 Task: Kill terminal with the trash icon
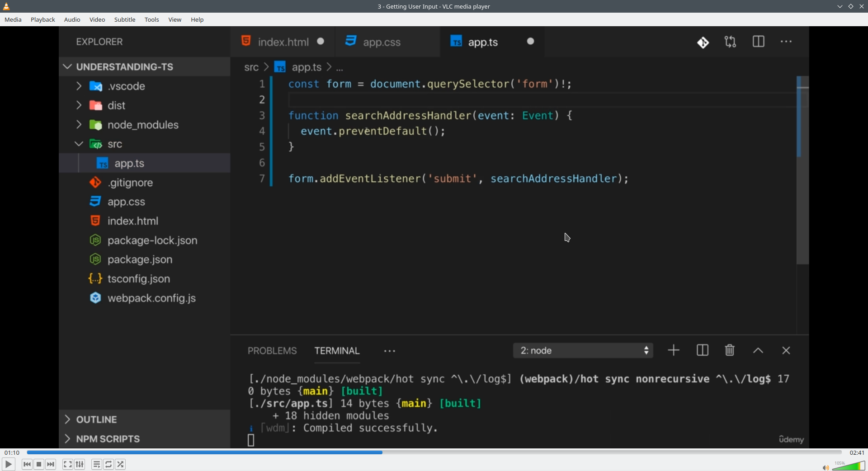730,350
